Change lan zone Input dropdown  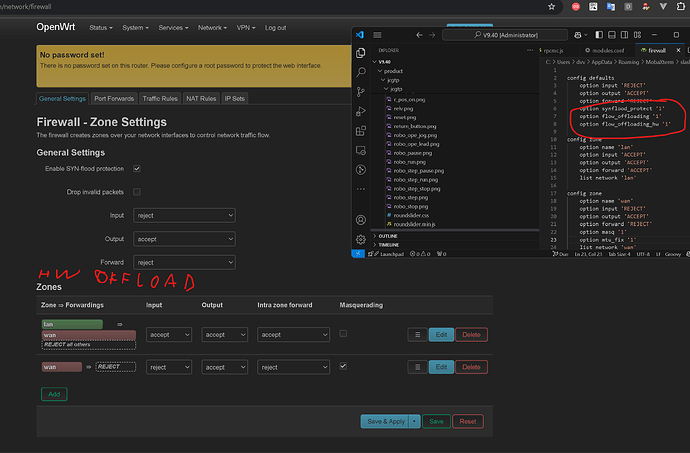click(169, 335)
